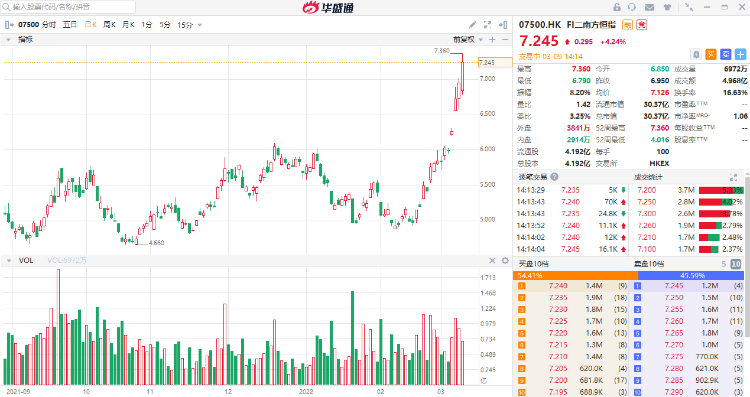Click the price alert bell icon
The height and width of the screenshot is (397, 750).
coord(696,55)
